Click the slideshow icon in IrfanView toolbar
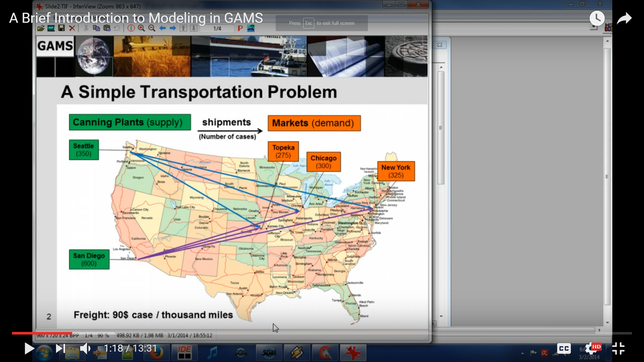This screenshot has width=644, height=362. tap(51, 28)
